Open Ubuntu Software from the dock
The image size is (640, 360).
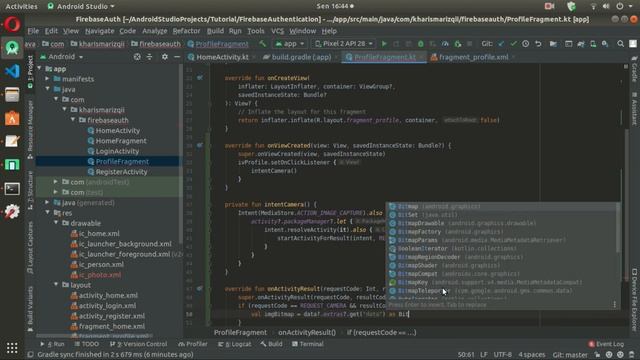(x=12, y=118)
